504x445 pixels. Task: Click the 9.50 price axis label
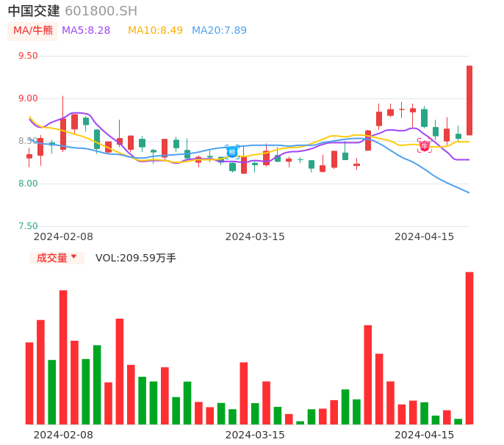(x=28, y=56)
